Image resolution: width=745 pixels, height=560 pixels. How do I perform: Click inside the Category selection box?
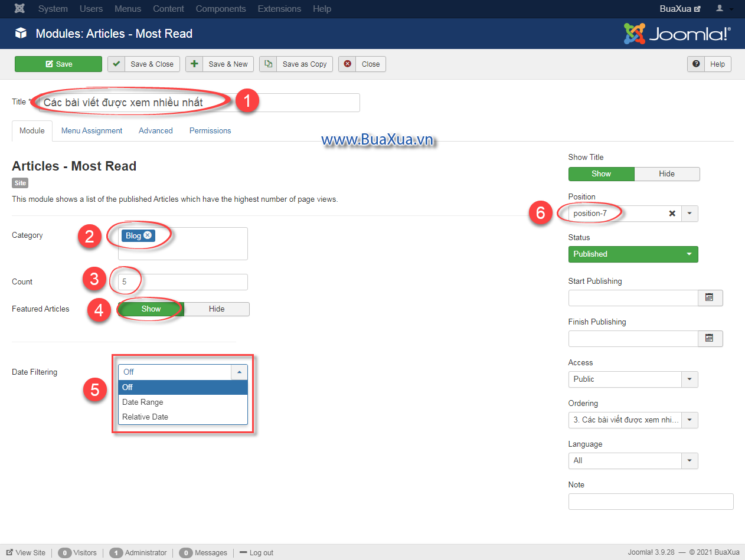pos(183,243)
